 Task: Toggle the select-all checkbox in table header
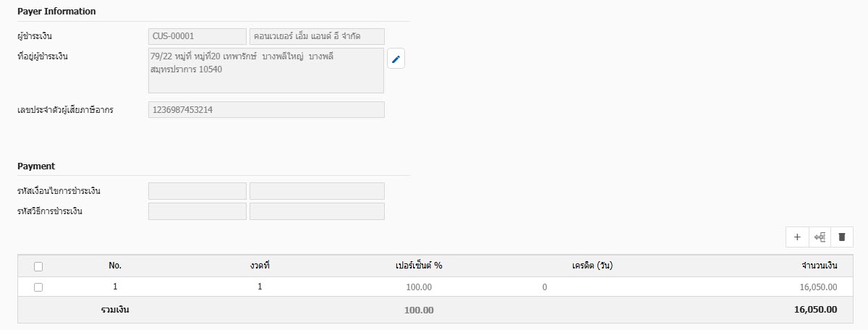pos(38,266)
